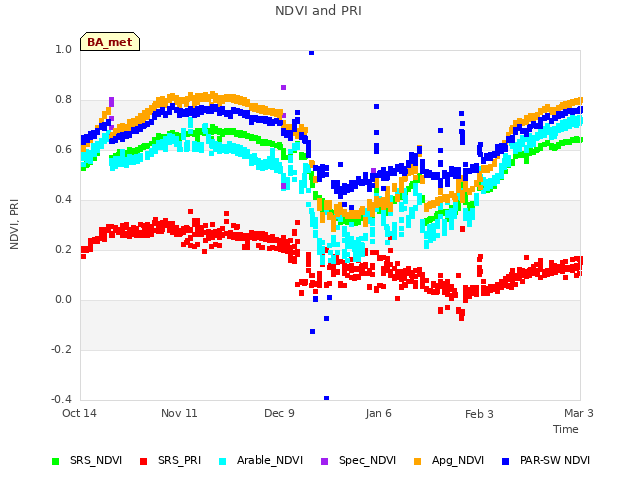Click the blue PAR-SW NDVI legend swatch
The width and height of the screenshot is (640, 480).
click(x=506, y=461)
